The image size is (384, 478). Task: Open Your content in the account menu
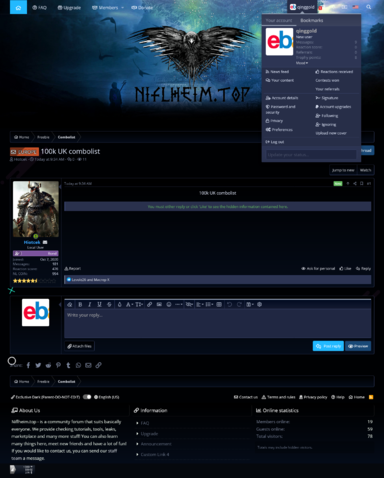(x=280, y=80)
